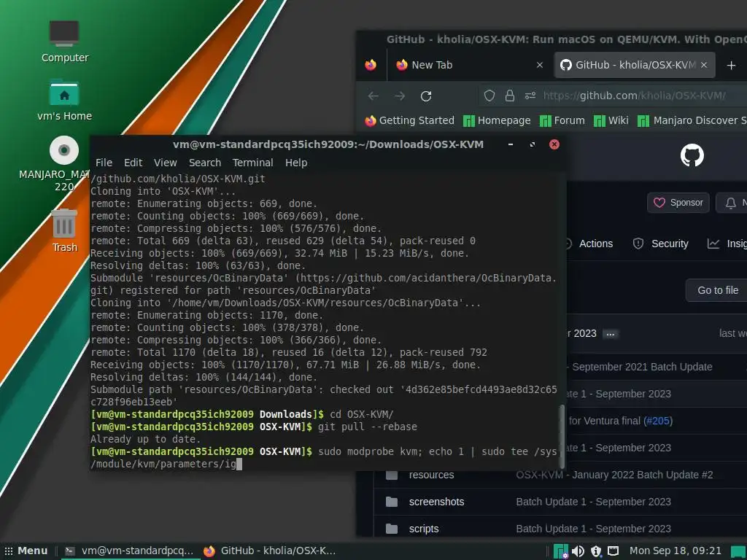Click the Sponsor button on GitHub
Screen dimensions: 747x560
678,203
